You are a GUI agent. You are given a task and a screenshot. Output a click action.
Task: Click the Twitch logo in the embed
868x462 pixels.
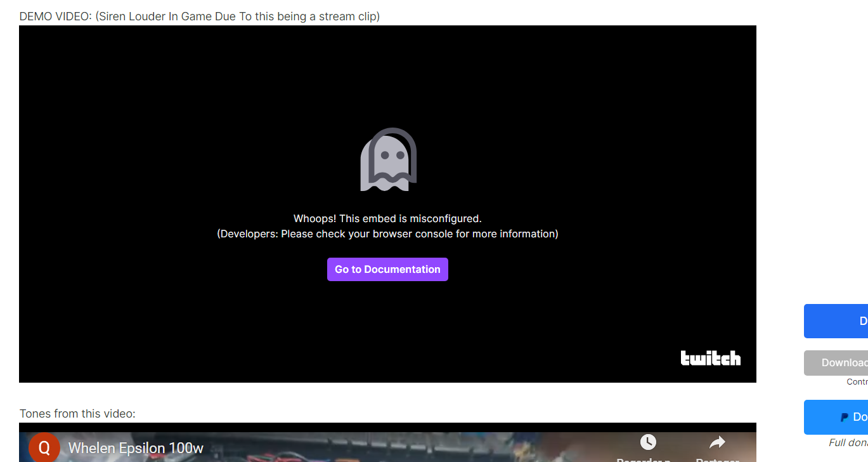coord(710,358)
